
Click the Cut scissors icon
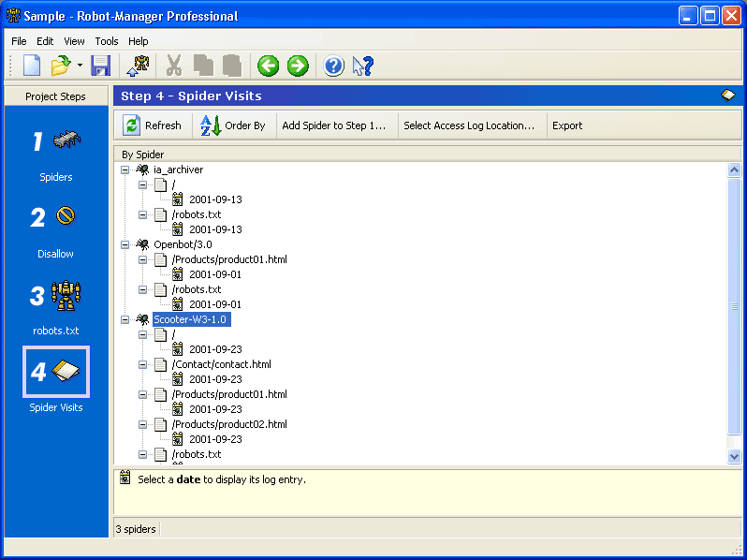[174, 66]
